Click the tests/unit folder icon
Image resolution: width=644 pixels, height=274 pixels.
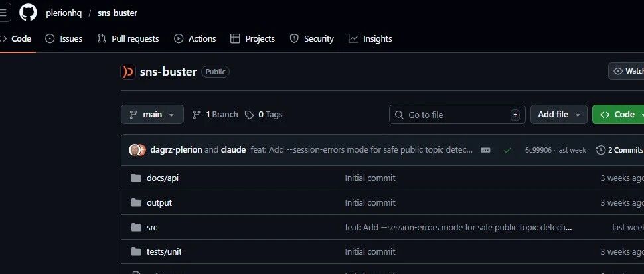tap(136, 252)
